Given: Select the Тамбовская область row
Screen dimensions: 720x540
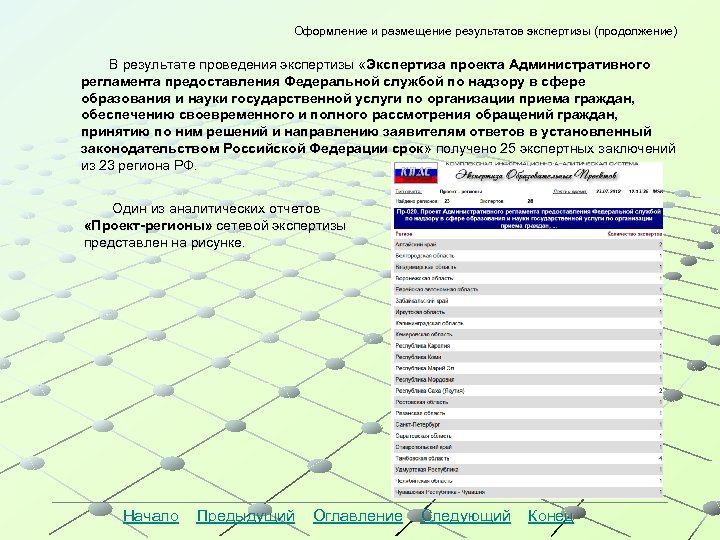Looking at the screenshot, I should (x=529, y=458).
